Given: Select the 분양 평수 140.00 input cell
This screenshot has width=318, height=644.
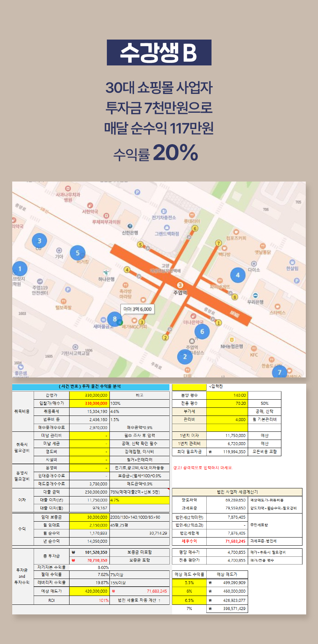Looking at the screenshot, I should coord(227,395).
